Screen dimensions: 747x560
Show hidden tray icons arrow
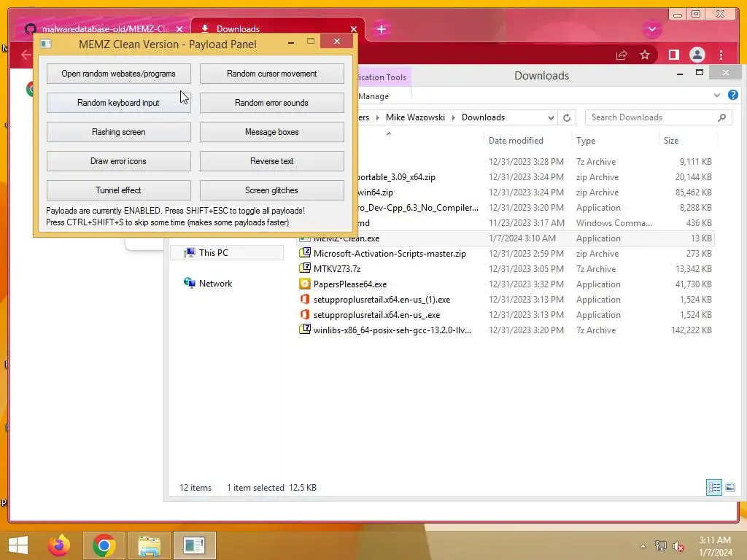coord(643,546)
